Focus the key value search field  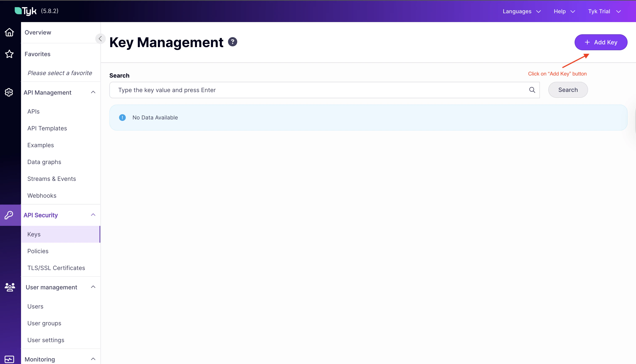point(320,90)
